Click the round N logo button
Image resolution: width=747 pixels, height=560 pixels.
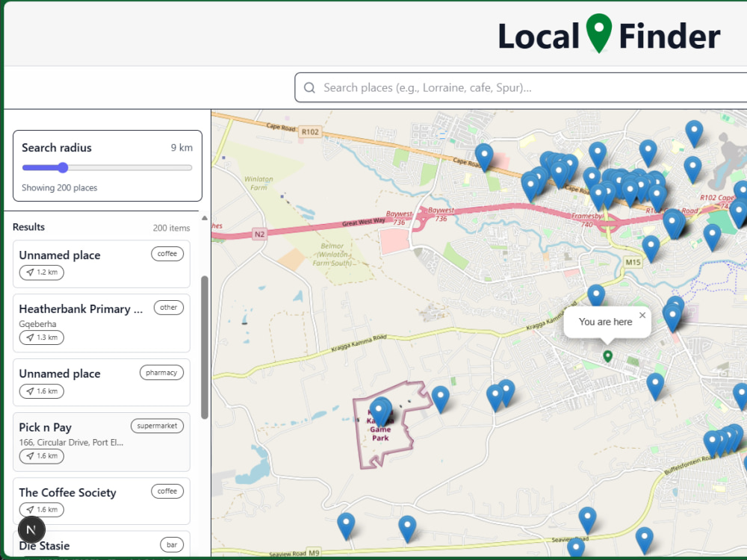pyautogui.click(x=31, y=529)
